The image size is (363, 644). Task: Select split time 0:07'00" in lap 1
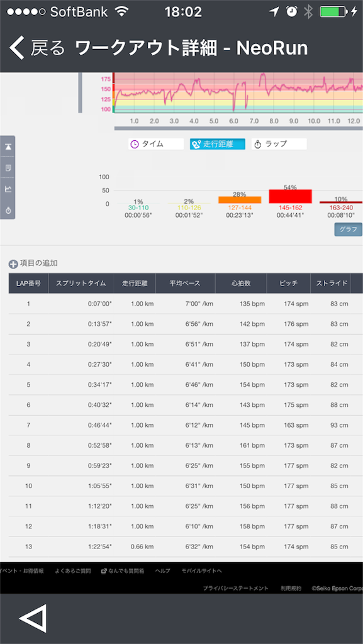[x=100, y=304]
